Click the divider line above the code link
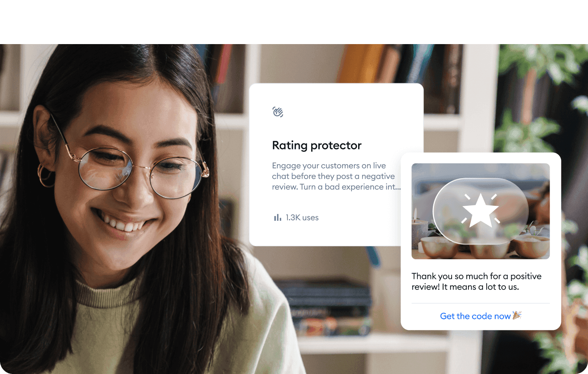Viewport: 588px width, 374px height. pos(481,303)
